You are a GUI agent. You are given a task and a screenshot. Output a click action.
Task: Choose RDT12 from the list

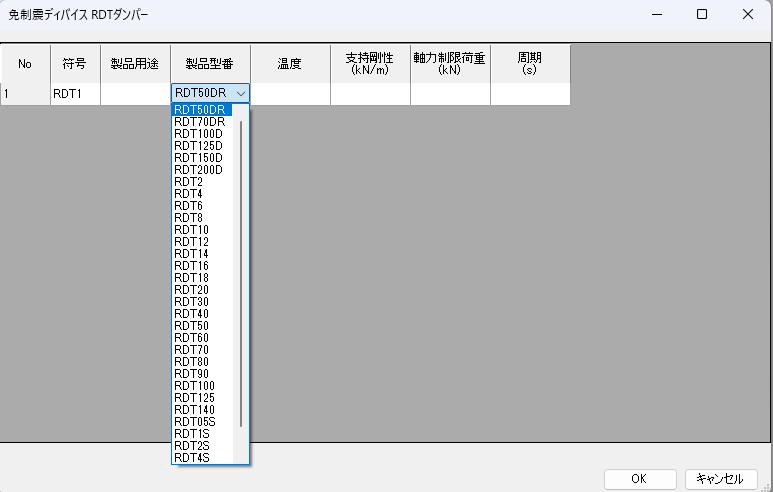[x=202, y=242]
